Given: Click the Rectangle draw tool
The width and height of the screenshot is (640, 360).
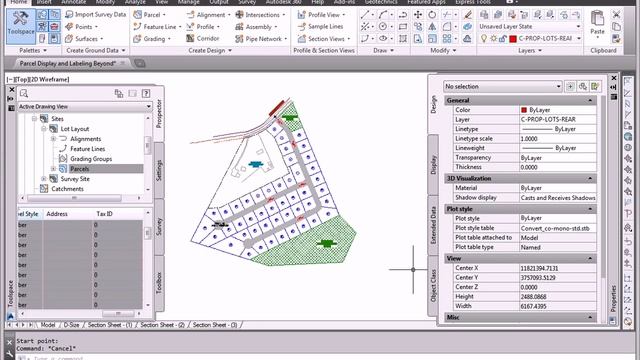Looking at the screenshot, I should point(402,27).
